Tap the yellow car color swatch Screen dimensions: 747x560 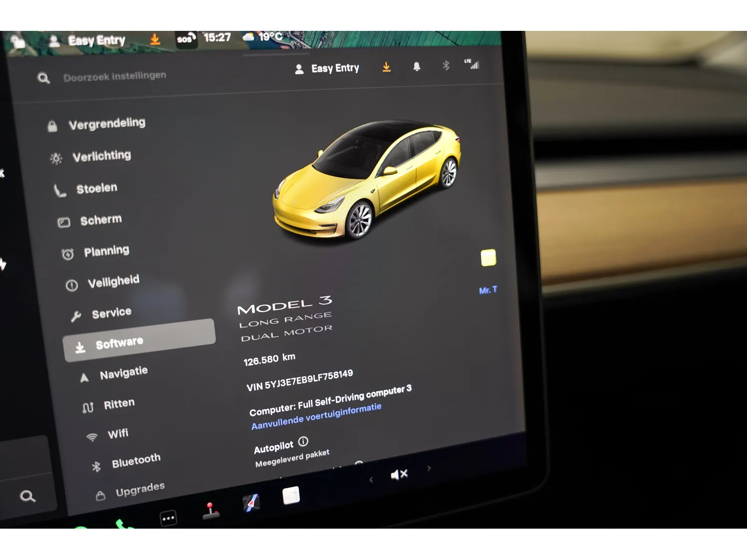click(x=488, y=258)
